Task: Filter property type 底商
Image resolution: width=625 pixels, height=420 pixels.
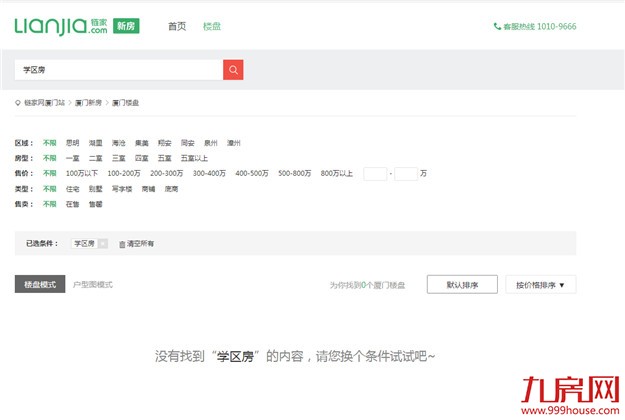Action: click(x=171, y=189)
